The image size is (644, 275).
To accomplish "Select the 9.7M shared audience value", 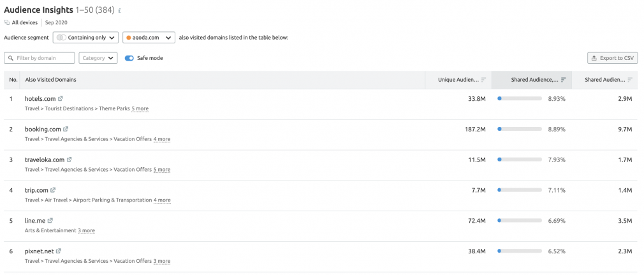I will (625, 129).
